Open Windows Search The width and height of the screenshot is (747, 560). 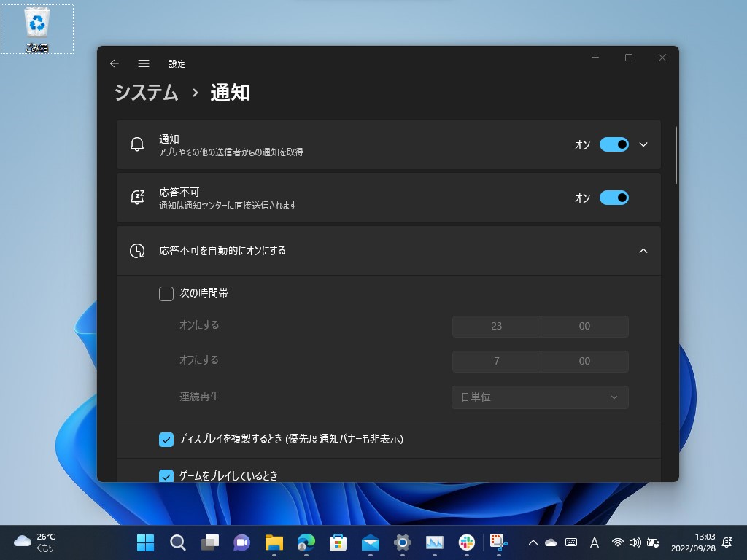(178, 542)
